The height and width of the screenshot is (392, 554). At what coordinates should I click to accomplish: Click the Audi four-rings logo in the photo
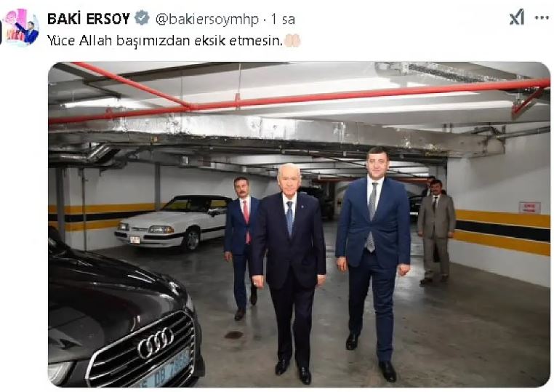tap(156, 343)
